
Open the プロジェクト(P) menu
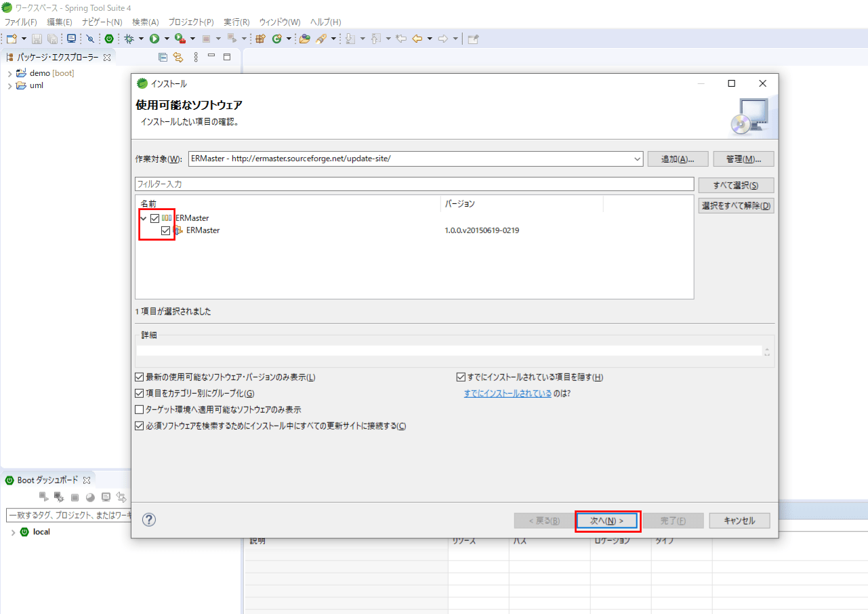190,22
